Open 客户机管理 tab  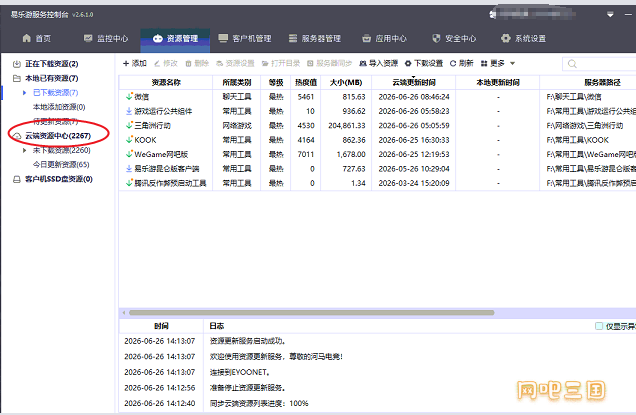coord(245,39)
